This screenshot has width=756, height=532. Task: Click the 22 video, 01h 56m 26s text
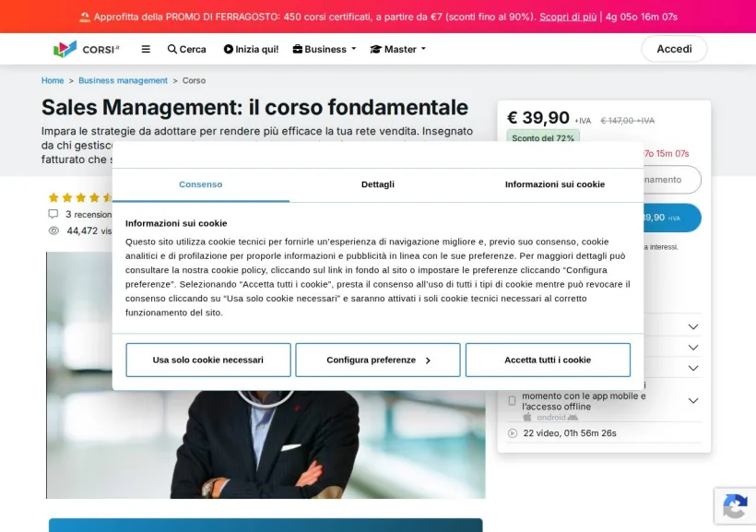(x=570, y=433)
